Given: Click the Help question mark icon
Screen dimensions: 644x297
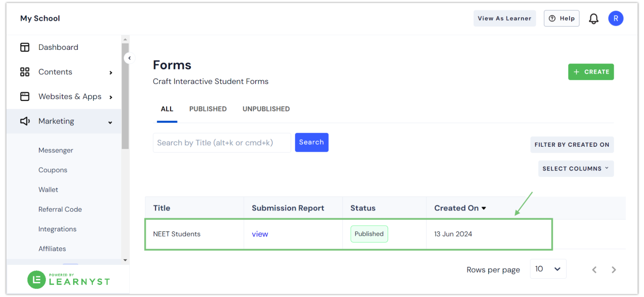Looking at the screenshot, I should (x=552, y=18).
